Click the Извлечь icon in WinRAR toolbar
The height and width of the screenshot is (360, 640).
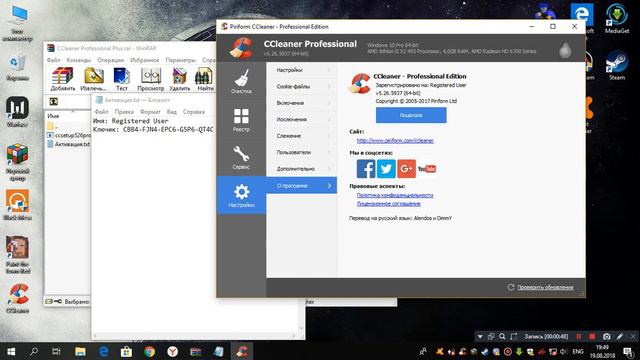[x=93, y=79]
